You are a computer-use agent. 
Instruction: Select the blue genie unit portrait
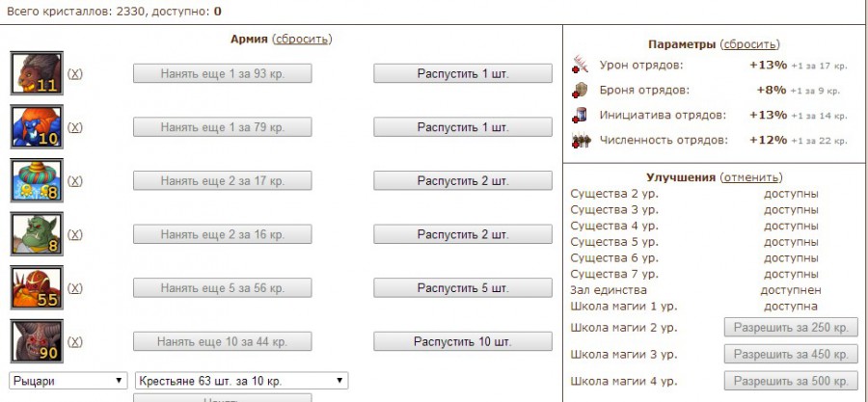point(37,126)
